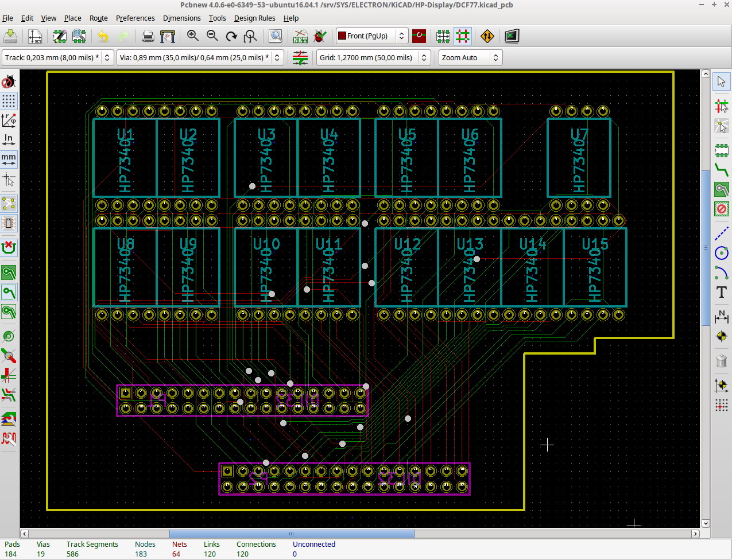732x560 pixels.
Task: Select the Highlight net tool
Action: point(722,106)
